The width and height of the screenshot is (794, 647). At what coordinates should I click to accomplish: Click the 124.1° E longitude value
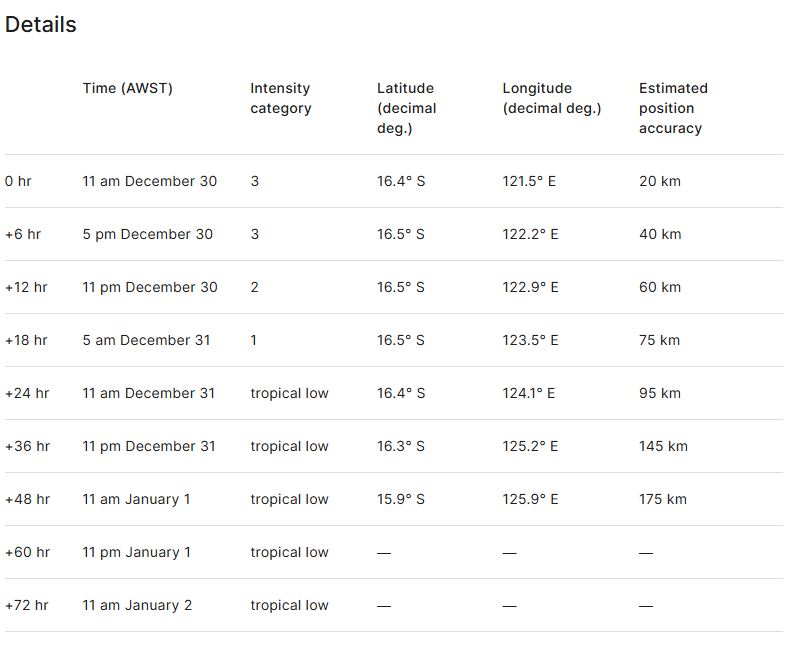pos(528,393)
